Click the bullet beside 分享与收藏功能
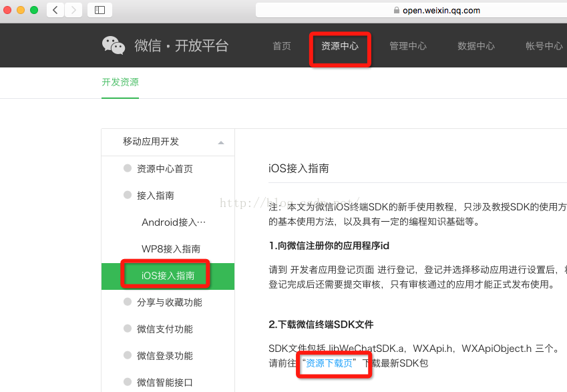This screenshot has width=567, height=392. [x=128, y=302]
